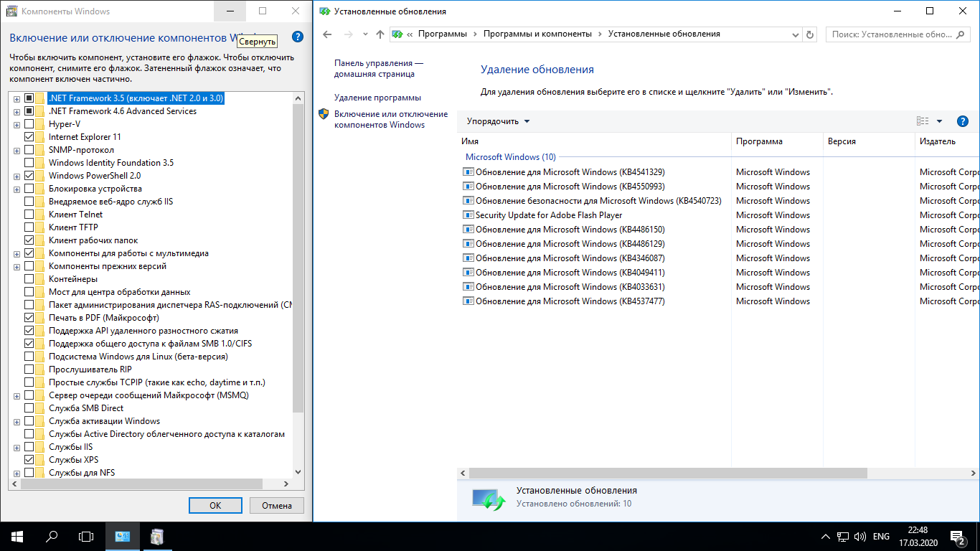Expand Windows PowerShell 2.0 node
This screenshot has height=551, width=980.
(x=17, y=176)
